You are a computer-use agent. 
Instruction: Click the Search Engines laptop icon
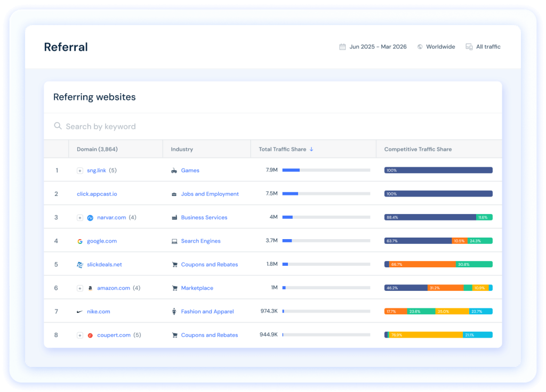[x=174, y=241]
